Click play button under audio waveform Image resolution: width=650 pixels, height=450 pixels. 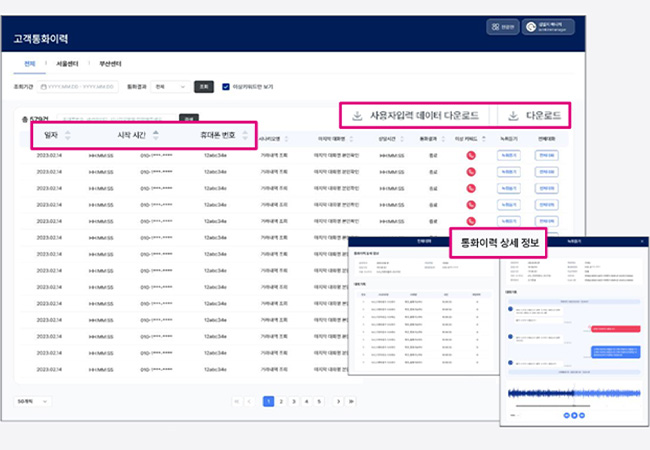[x=574, y=414]
